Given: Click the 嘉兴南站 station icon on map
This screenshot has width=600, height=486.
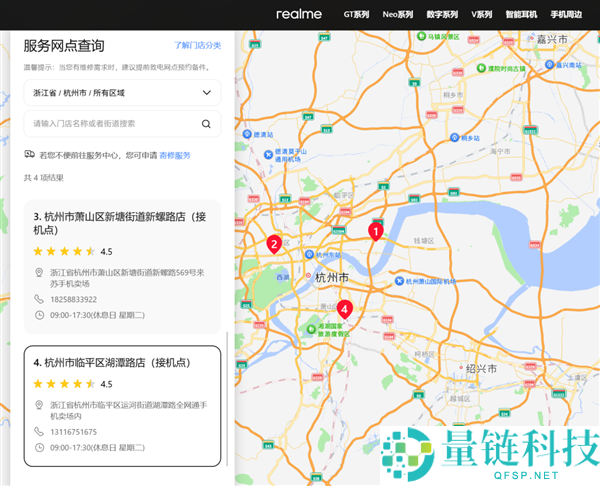Looking at the screenshot, I should click(549, 64).
